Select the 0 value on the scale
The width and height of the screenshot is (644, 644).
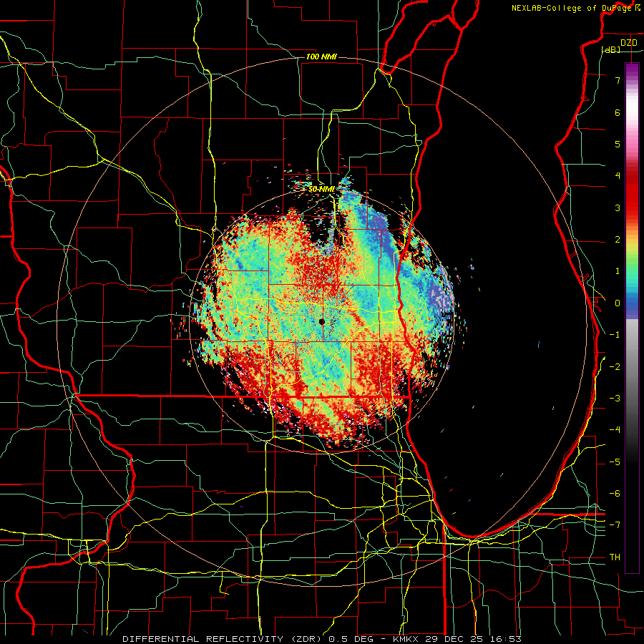tap(618, 303)
